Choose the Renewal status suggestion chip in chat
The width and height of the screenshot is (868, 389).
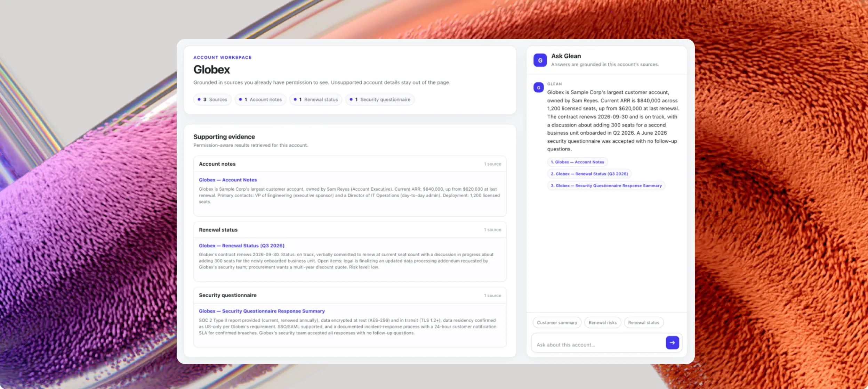point(644,323)
